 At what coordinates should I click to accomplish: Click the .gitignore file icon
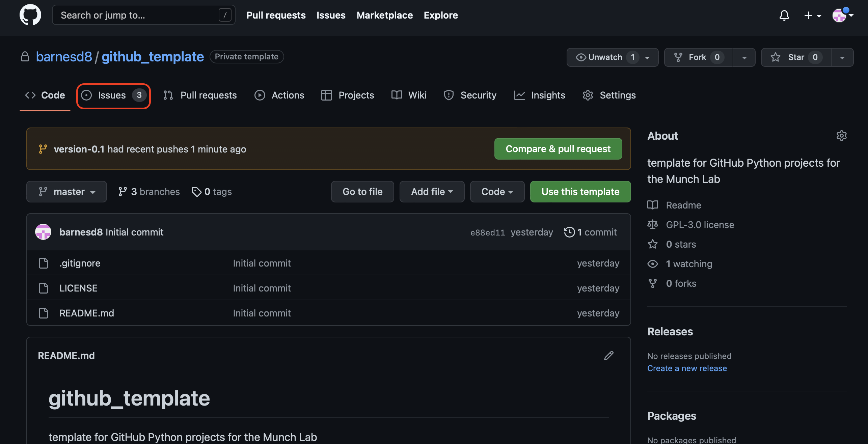tap(44, 263)
